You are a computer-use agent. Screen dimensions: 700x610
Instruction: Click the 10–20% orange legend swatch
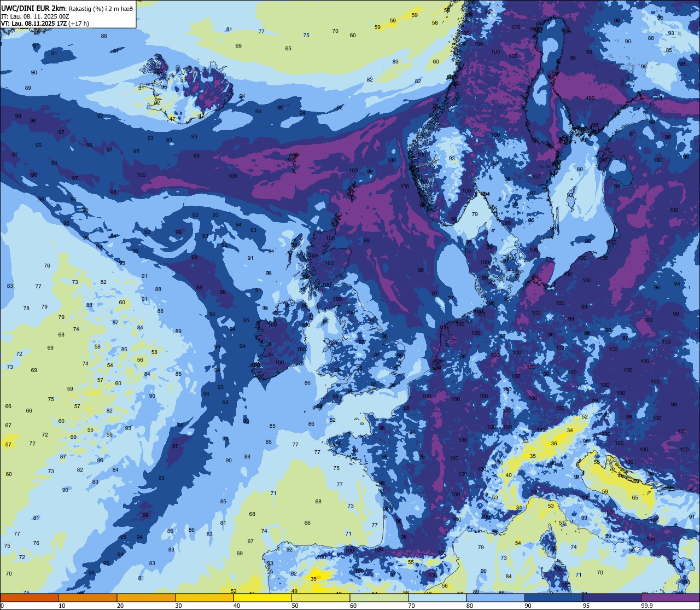(x=88, y=597)
